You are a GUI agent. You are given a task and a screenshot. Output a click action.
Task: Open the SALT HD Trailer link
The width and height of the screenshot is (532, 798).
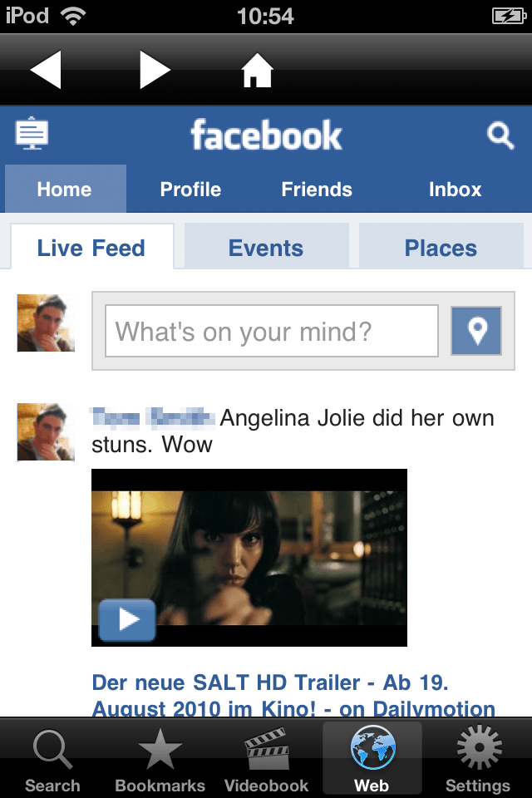[293, 695]
